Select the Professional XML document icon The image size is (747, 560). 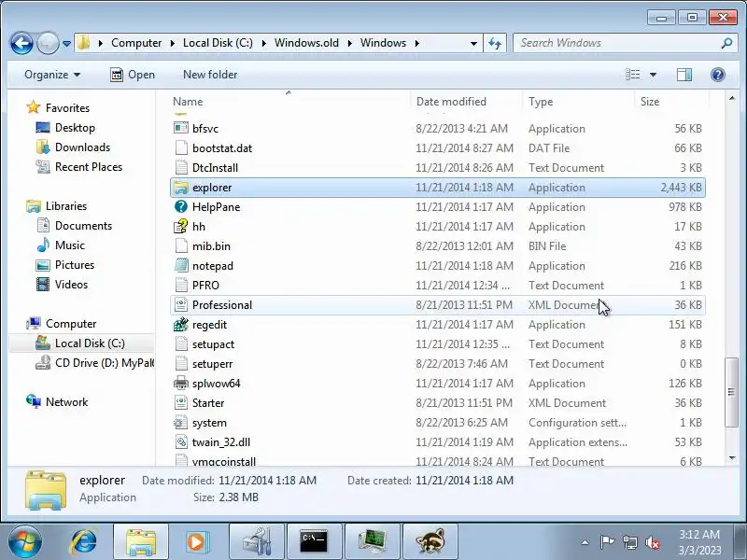pyautogui.click(x=180, y=305)
